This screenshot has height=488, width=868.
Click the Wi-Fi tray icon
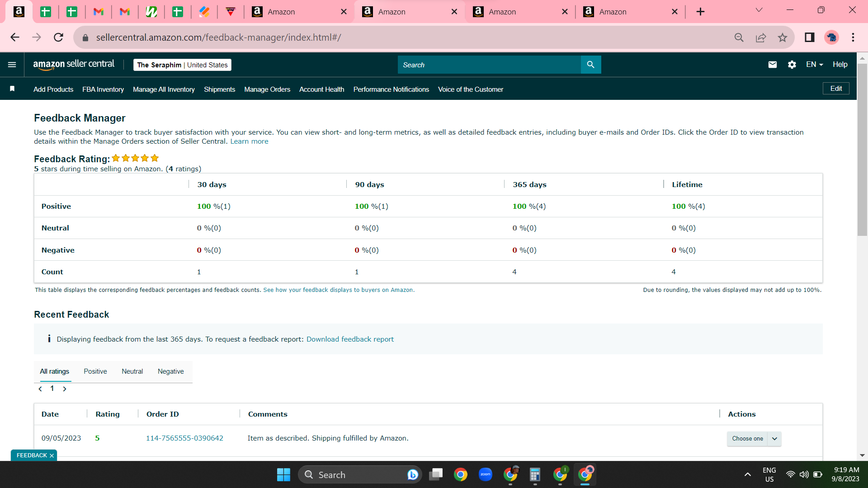[790, 474]
